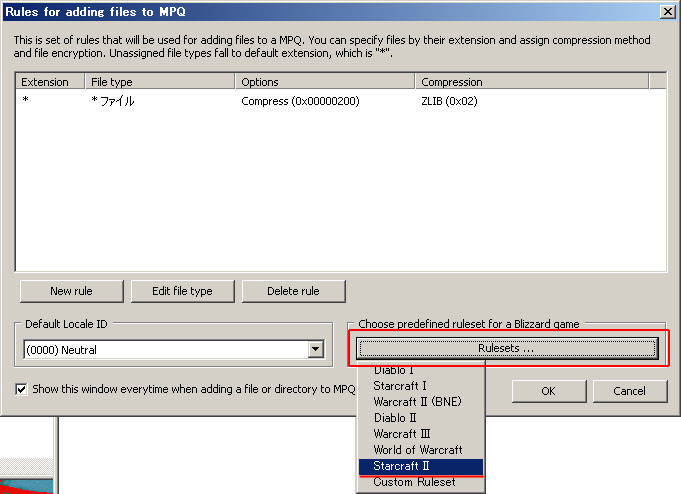Toggle Show this window everytime checkbox
The image size is (681, 494).
(21, 389)
